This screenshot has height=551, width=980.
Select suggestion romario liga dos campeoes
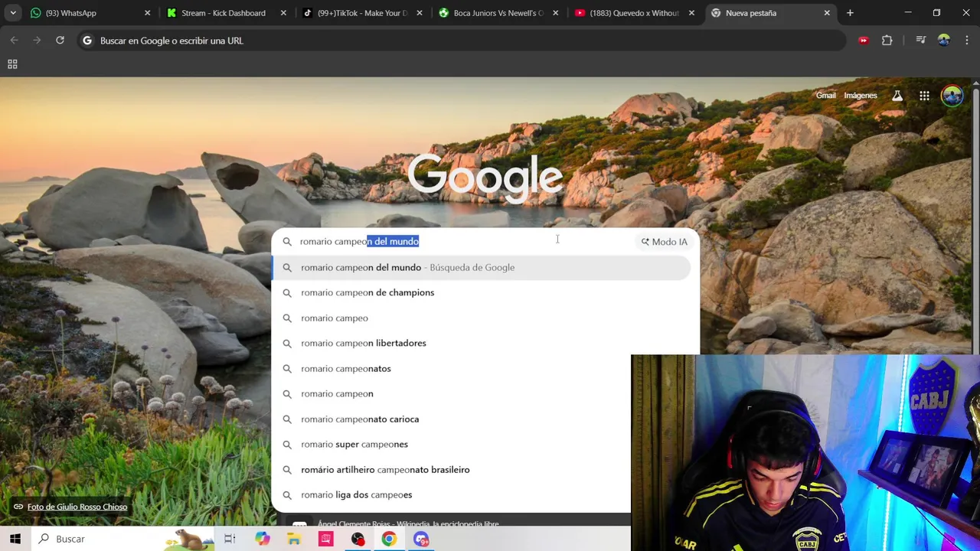[452, 494]
